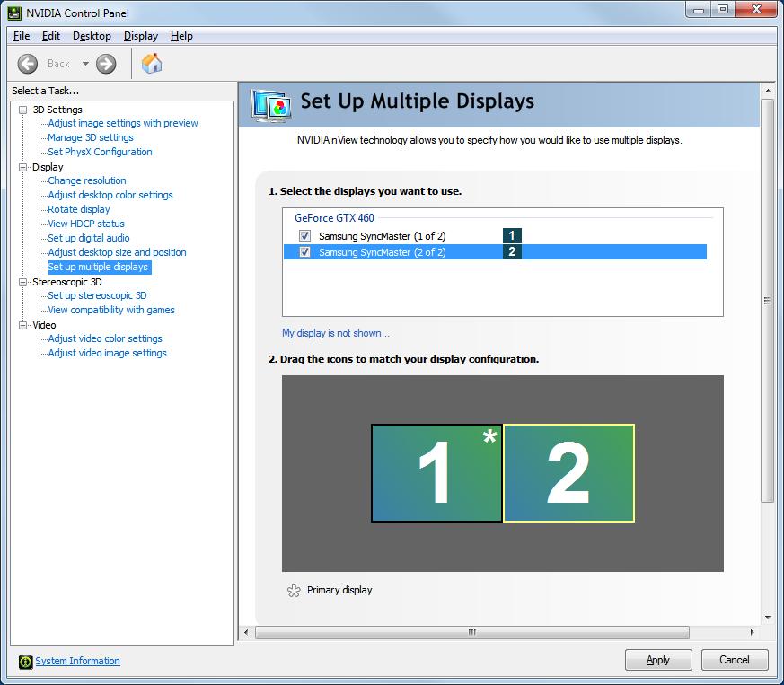Select the display 2 badge in the list
The height and width of the screenshot is (685, 784).
[x=512, y=252]
